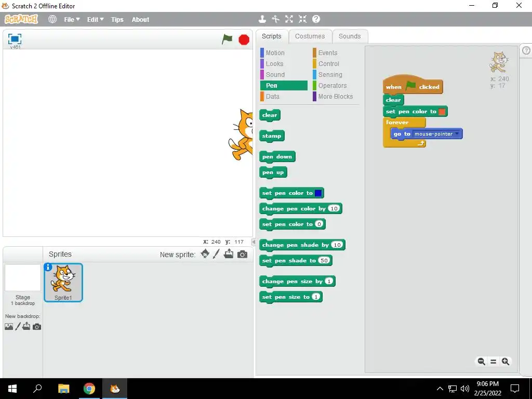
Task: Open the help panel question mark at right edge
Action: point(526,50)
